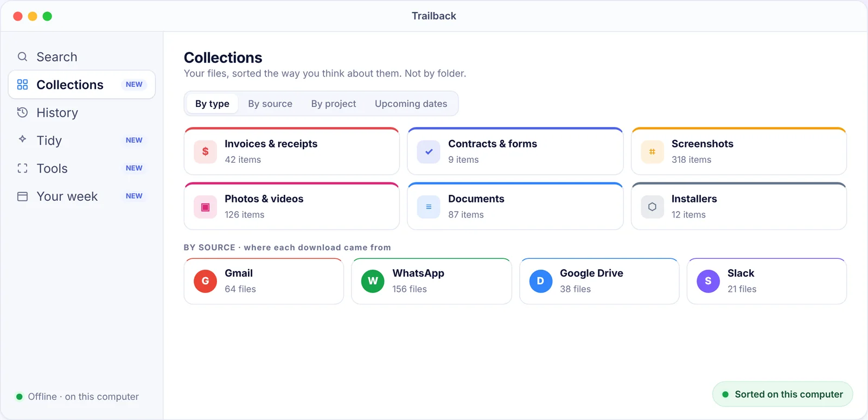Click "Offline · on this computer" status text

[84, 397]
